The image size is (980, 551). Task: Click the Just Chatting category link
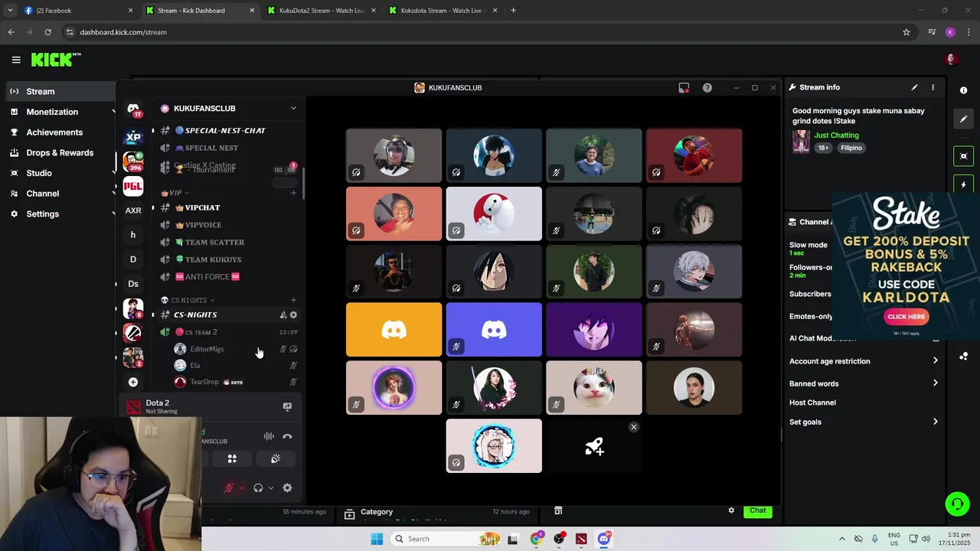pos(836,135)
